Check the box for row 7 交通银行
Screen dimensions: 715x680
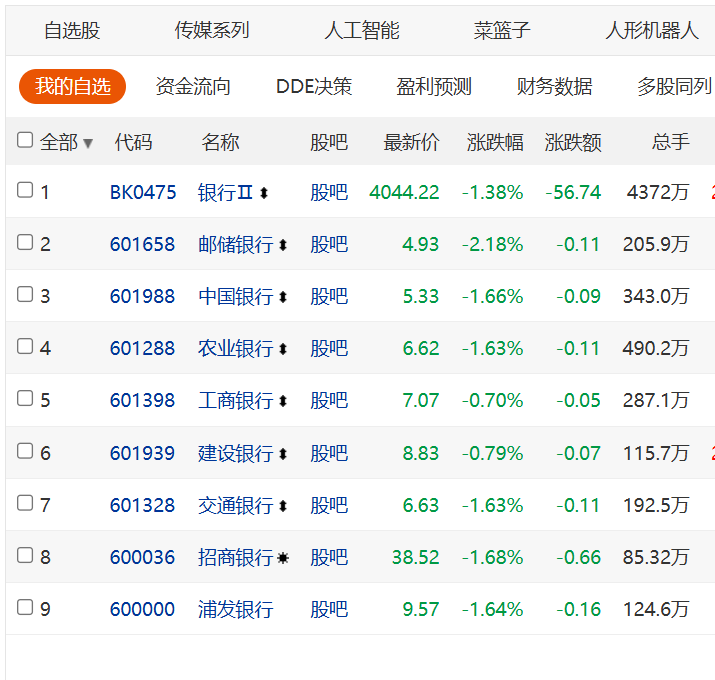pos(25,503)
